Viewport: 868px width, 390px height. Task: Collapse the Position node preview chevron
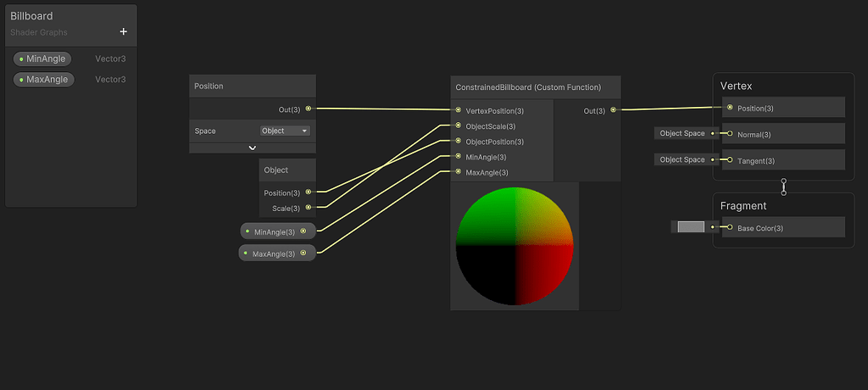[x=252, y=148]
